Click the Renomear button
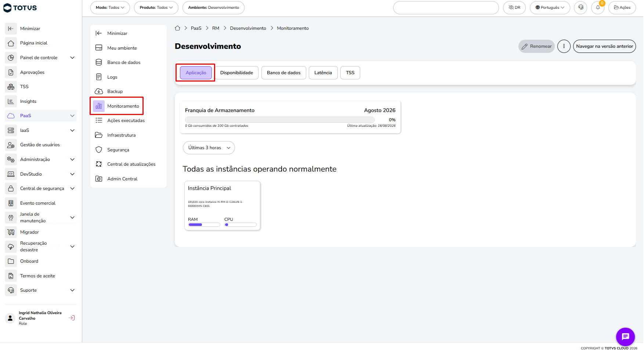Viewport: 644px width, 356px height. coord(536,46)
